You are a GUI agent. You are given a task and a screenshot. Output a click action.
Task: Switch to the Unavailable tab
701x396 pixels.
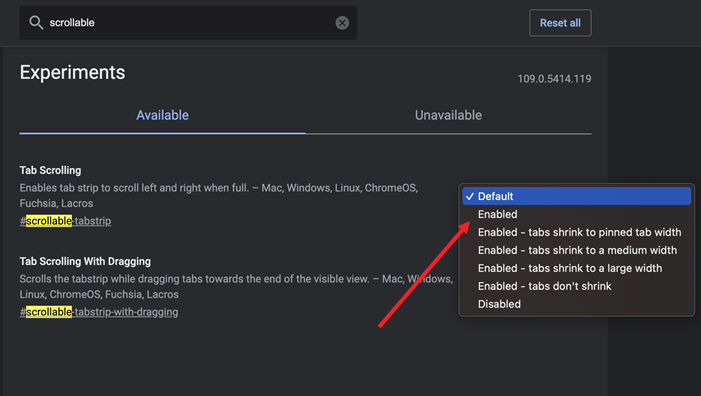pyautogui.click(x=448, y=115)
